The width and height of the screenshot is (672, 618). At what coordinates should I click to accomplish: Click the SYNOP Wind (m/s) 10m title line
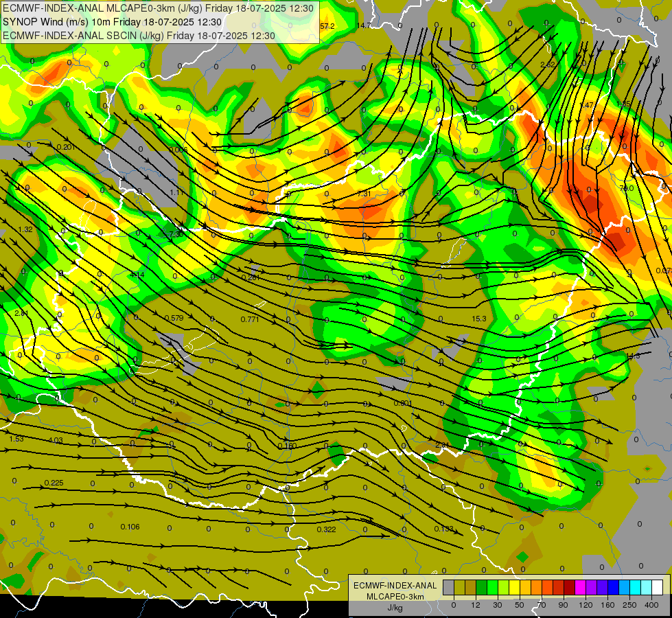113,22
